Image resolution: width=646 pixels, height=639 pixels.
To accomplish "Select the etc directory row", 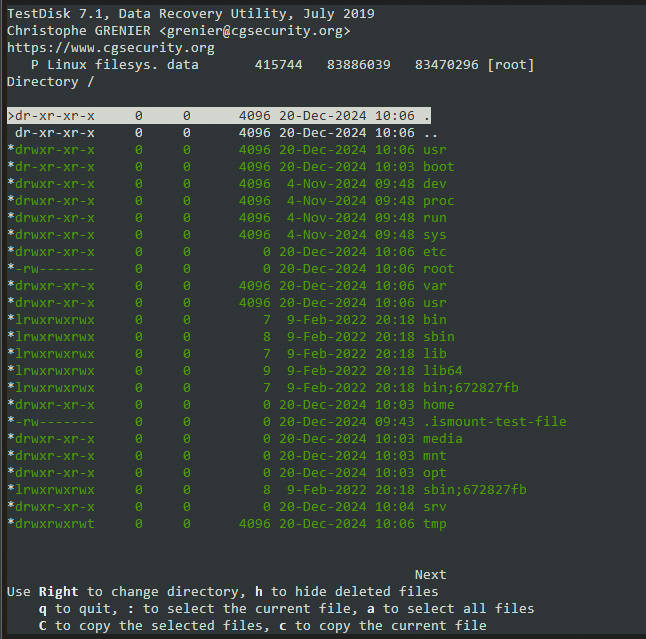I will (x=227, y=252).
